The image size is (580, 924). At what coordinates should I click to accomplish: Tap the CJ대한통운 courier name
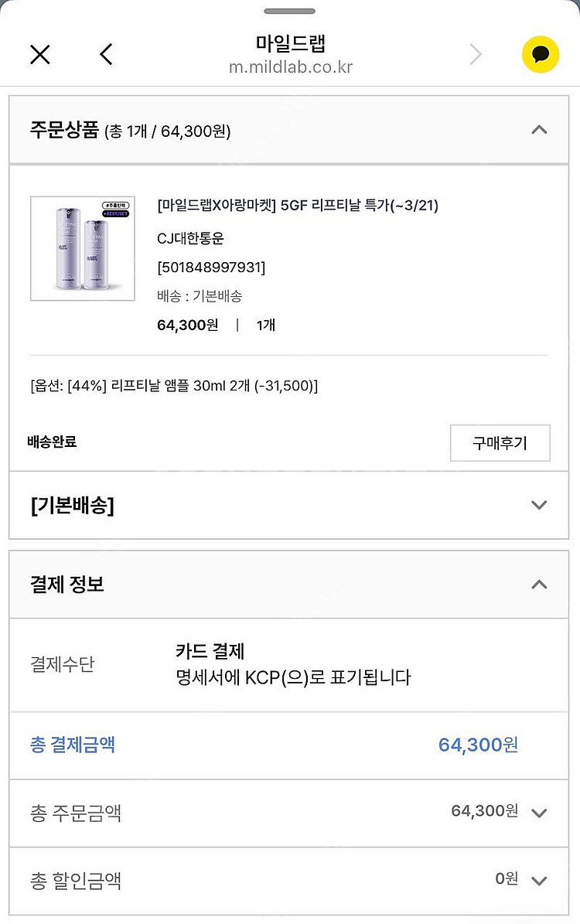click(x=190, y=239)
